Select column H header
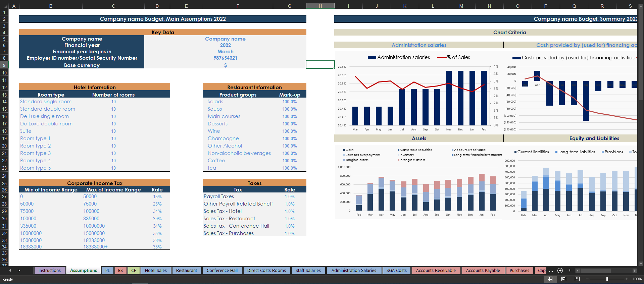 tap(320, 6)
